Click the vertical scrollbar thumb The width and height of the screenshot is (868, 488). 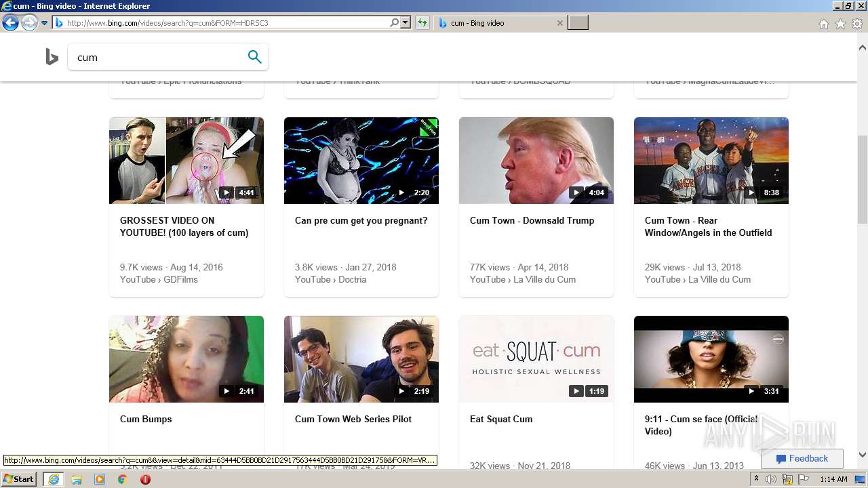[863, 180]
